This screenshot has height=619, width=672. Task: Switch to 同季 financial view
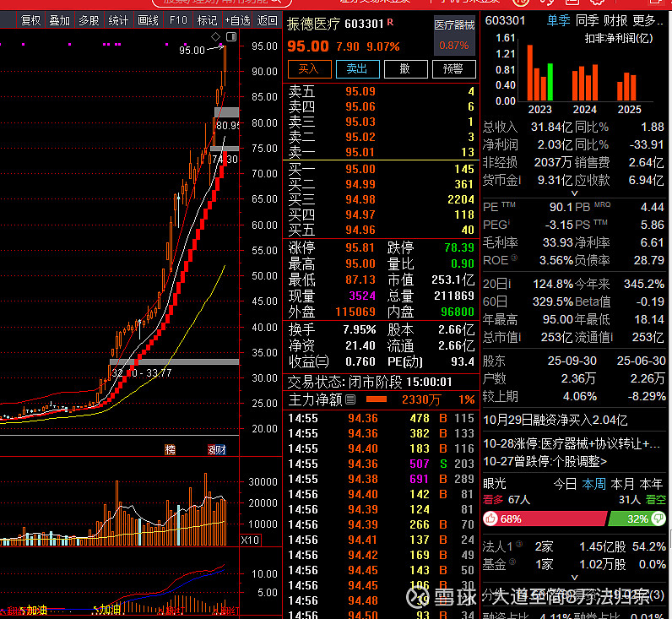click(x=587, y=20)
